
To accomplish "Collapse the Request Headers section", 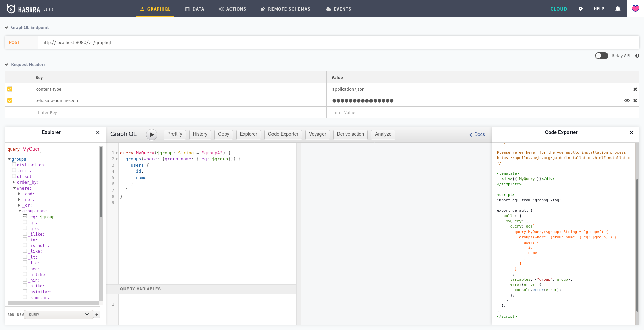I will [6, 65].
